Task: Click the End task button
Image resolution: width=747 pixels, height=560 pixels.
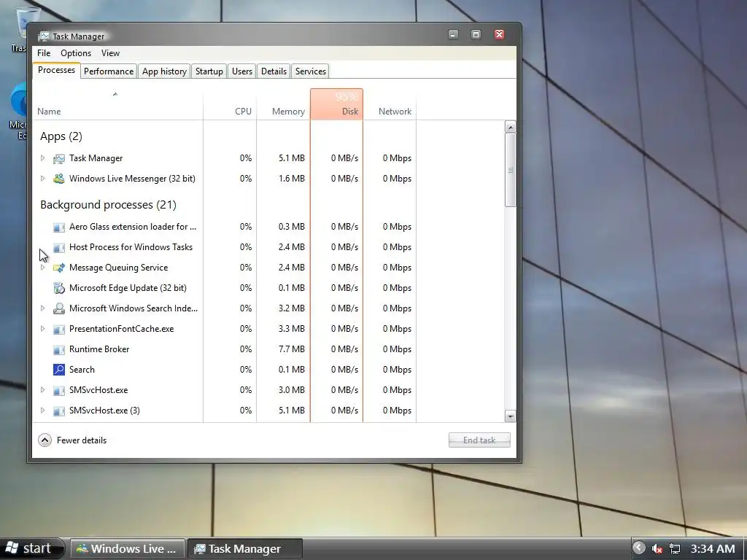Action: [479, 440]
